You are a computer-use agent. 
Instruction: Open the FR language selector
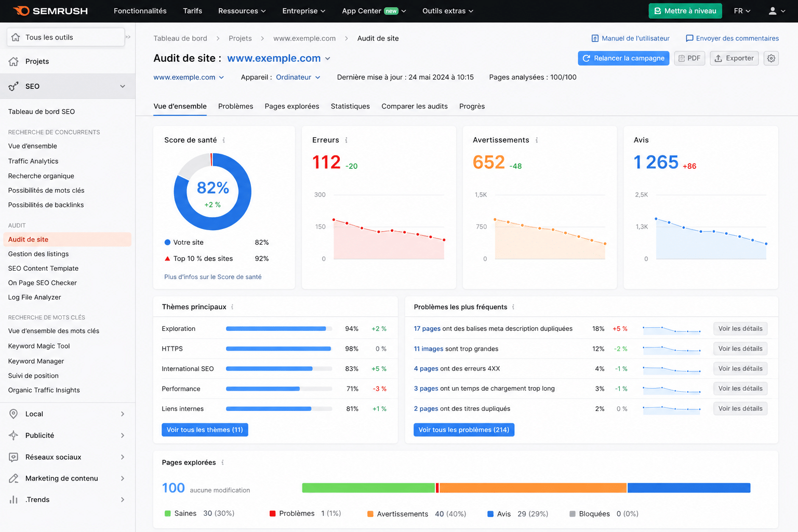(742, 11)
